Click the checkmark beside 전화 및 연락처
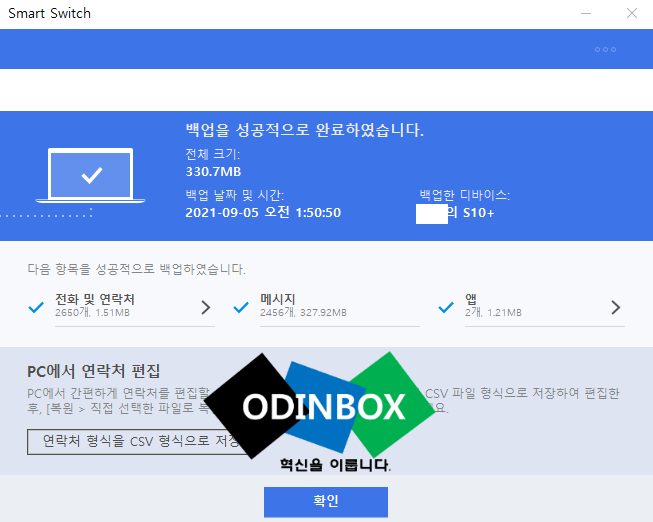653x522 pixels. (36, 307)
